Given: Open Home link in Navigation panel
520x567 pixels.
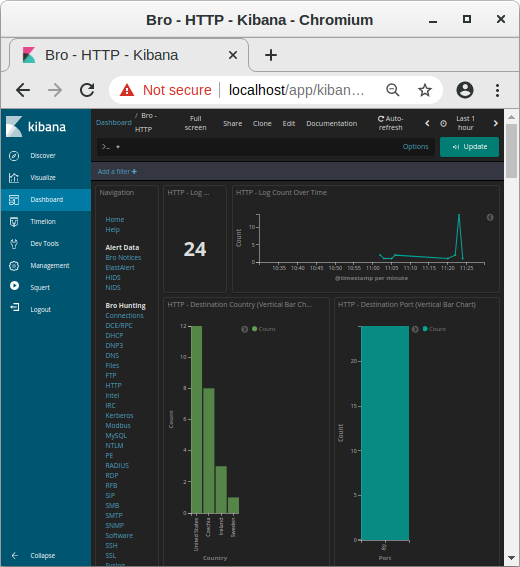Looking at the screenshot, I should 115,219.
